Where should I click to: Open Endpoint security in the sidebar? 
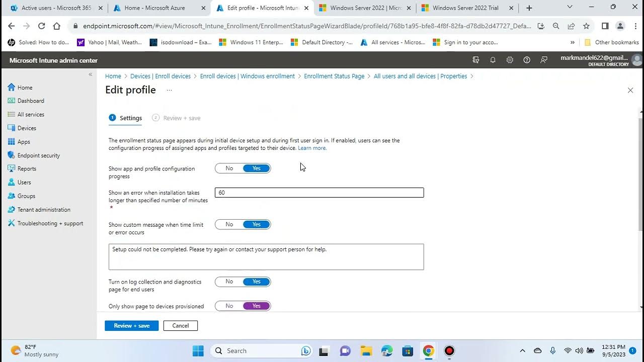pos(34,155)
